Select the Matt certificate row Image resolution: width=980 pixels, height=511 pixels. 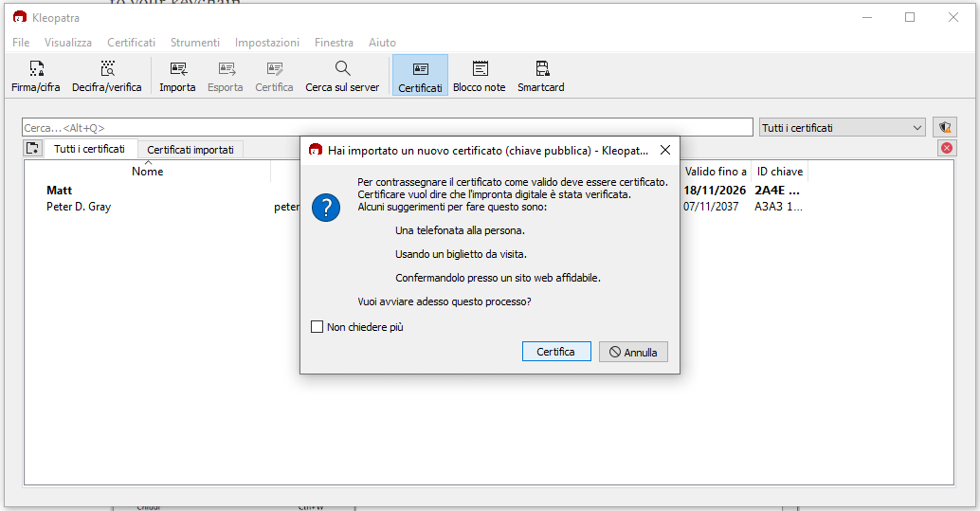pos(60,191)
